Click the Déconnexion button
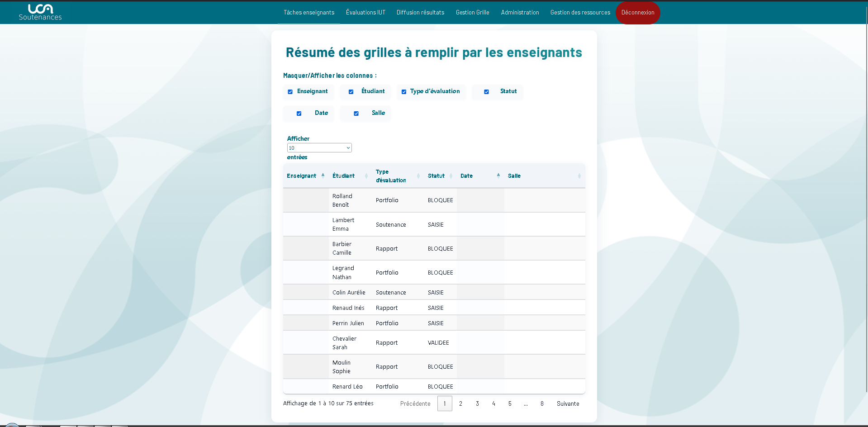 [638, 12]
